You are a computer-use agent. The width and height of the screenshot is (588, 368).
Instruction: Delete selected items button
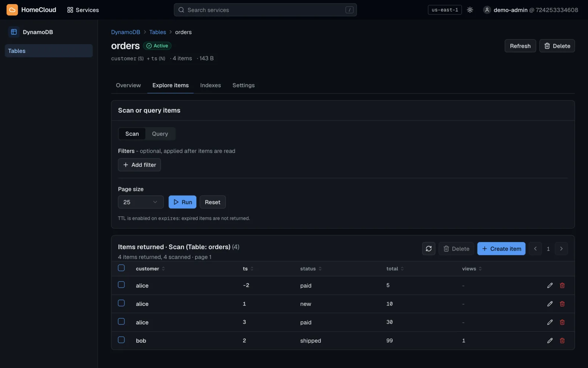[x=456, y=249]
